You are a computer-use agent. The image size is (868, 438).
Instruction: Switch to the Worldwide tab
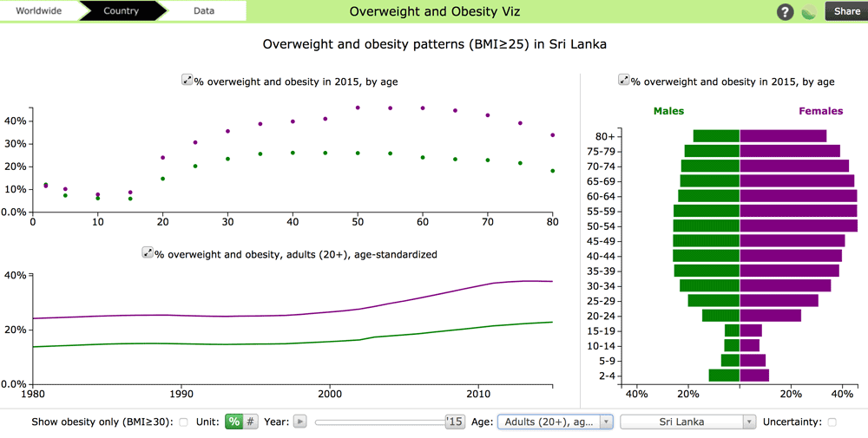(38, 11)
